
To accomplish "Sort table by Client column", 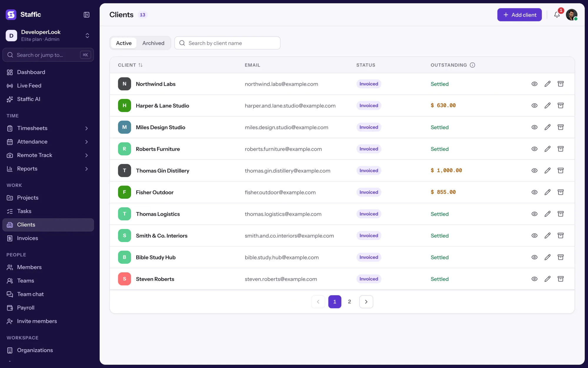I will point(130,65).
